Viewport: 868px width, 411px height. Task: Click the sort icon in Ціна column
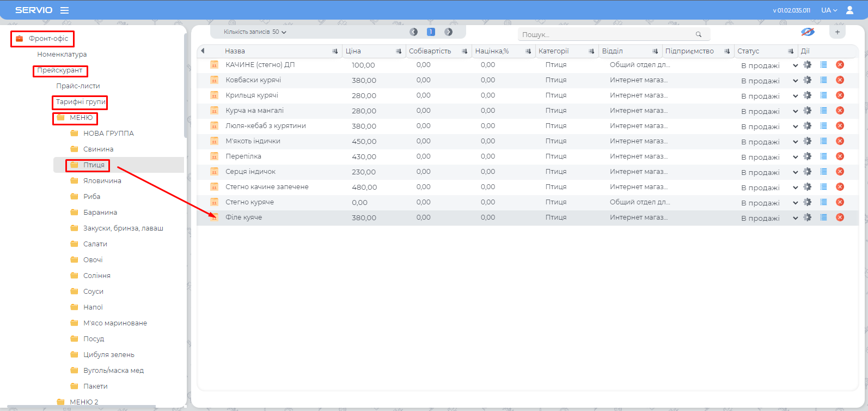click(x=398, y=51)
